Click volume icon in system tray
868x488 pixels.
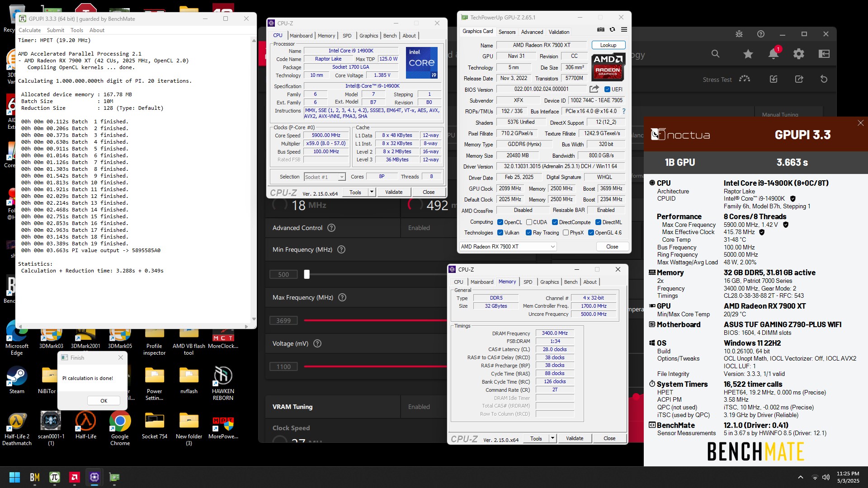(x=826, y=477)
